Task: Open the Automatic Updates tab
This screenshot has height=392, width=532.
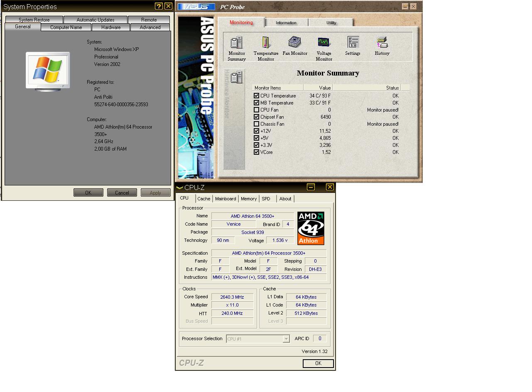Action: [x=96, y=19]
